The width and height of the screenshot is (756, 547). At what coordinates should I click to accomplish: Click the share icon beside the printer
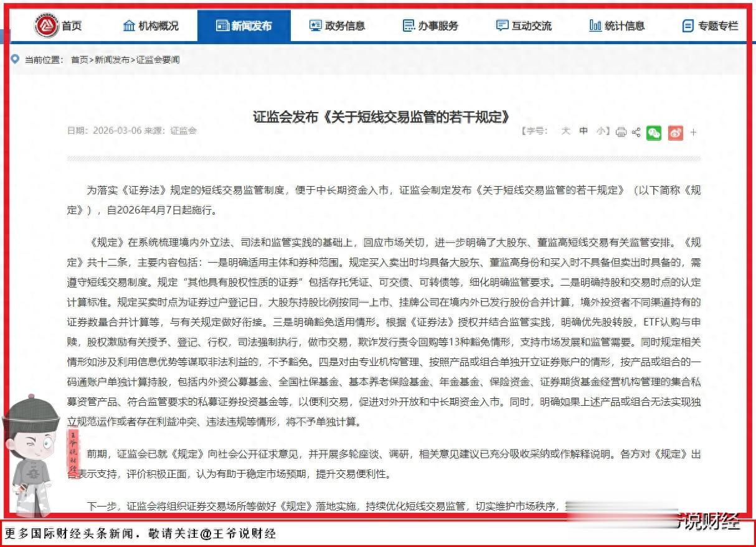coord(636,133)
